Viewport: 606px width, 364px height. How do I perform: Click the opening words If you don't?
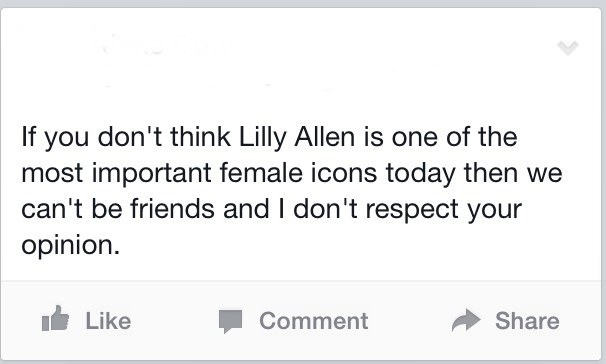(x=92, y=138)
